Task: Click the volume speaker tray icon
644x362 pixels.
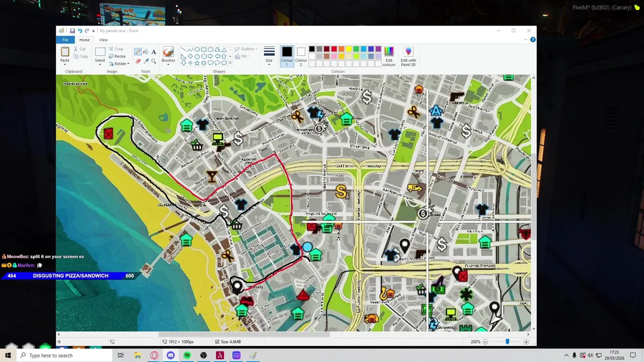Action: [590, 355]
